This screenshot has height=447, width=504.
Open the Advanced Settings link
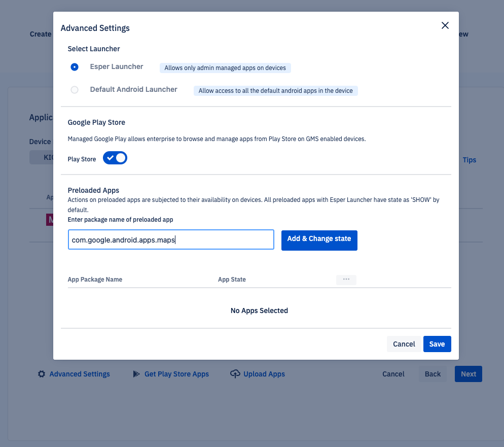coord(80,374)
